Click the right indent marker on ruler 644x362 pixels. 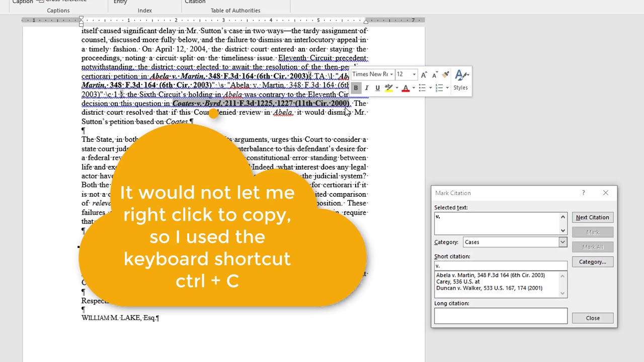pos(366,21)
